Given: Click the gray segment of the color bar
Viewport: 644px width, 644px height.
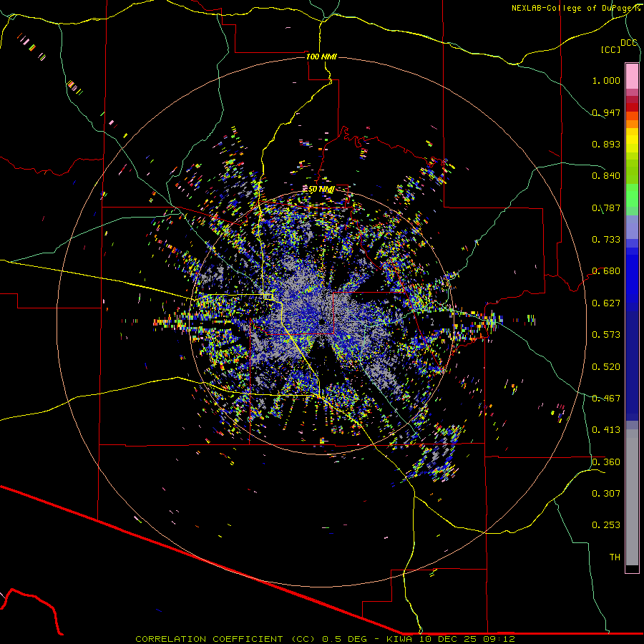Looking at the screenshot, I should click(x=632, y=497).
